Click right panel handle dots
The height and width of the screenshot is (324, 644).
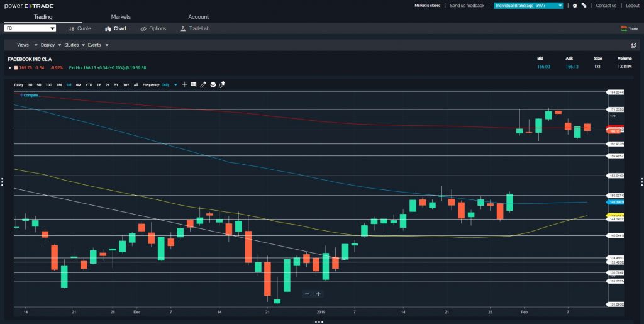(x=642, y=182)
